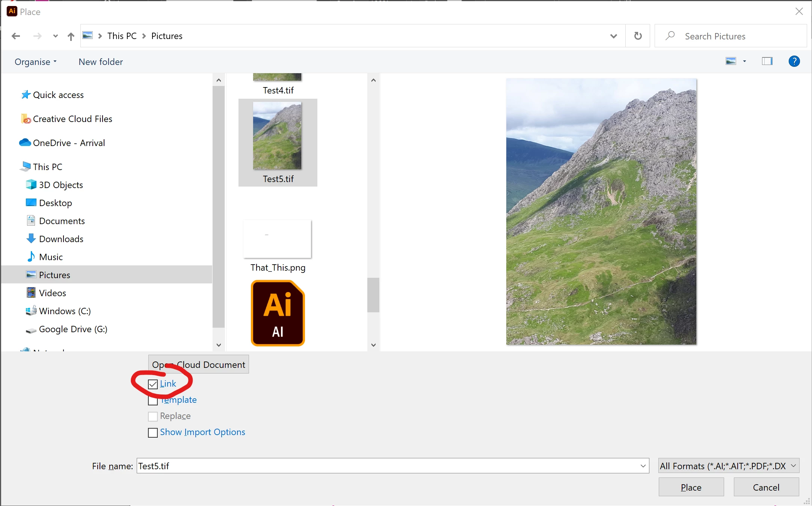Open the All Formats file type dropdown
The height and width of the screenshot is (506, 812).
click(728, 466)
